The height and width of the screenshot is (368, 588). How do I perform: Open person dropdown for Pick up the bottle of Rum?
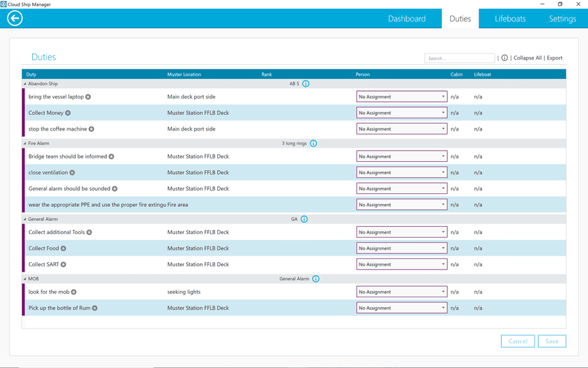pos(402,308)
